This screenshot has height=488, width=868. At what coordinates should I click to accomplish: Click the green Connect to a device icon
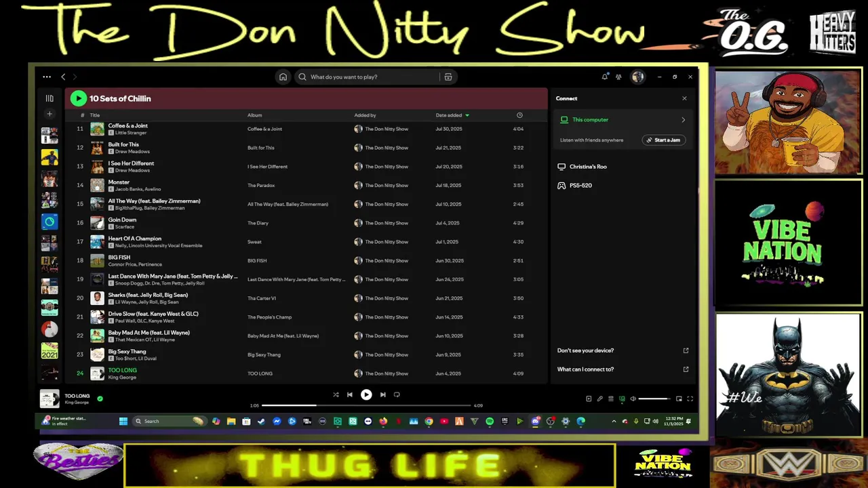click(622, 399)
